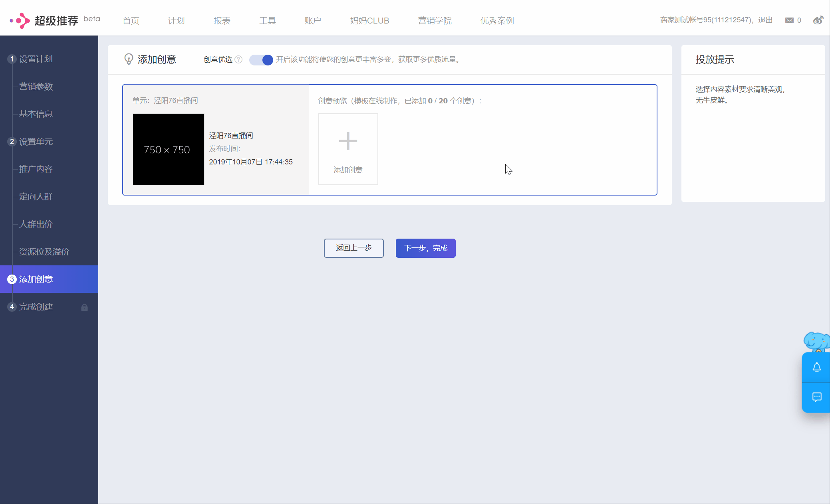
Task: Click the lock icon beside 完成创建
Action: click(84, 307)
